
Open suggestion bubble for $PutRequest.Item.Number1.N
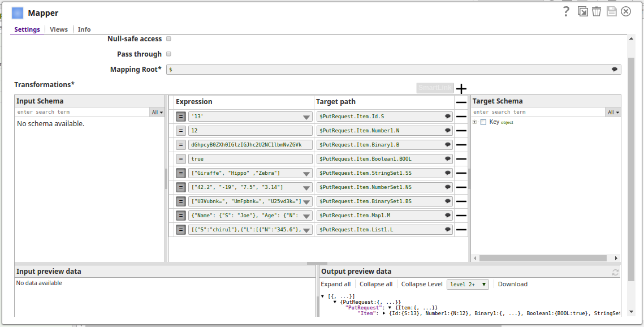coord(448,131)
